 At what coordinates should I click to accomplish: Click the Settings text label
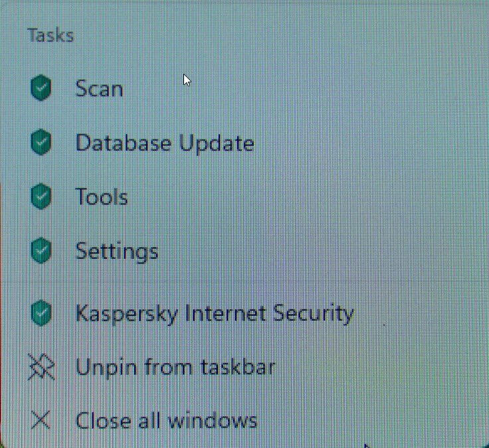117,252
